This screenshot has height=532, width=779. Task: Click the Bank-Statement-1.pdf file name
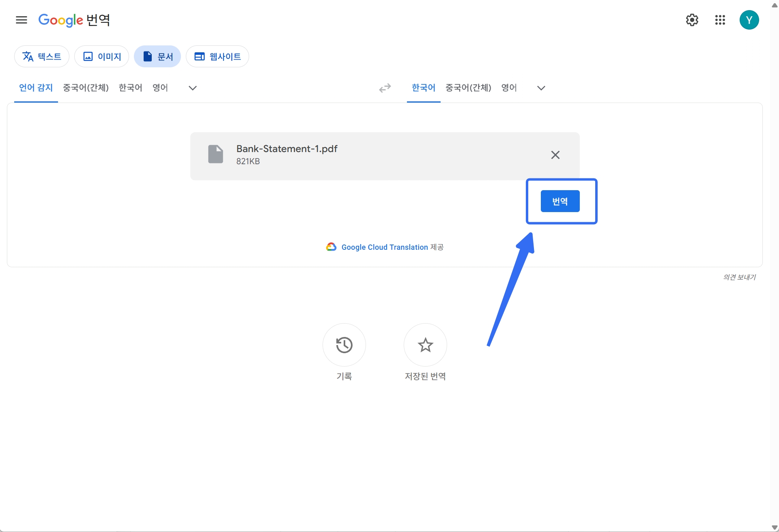tap(287, 149)
